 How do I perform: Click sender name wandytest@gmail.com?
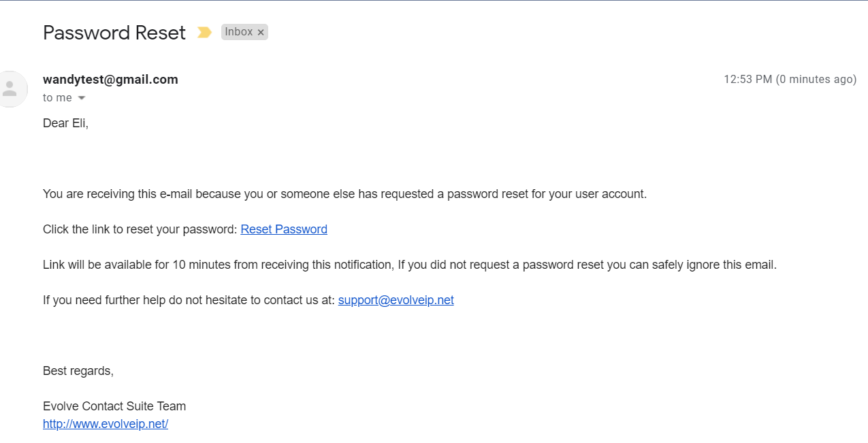coord(110,80)
